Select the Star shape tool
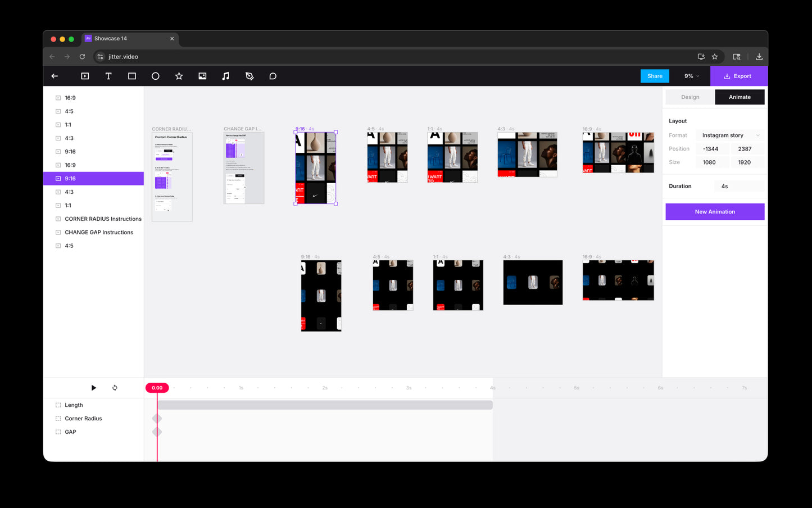Screen dimensions: 812x508 [x=179, y=76]
